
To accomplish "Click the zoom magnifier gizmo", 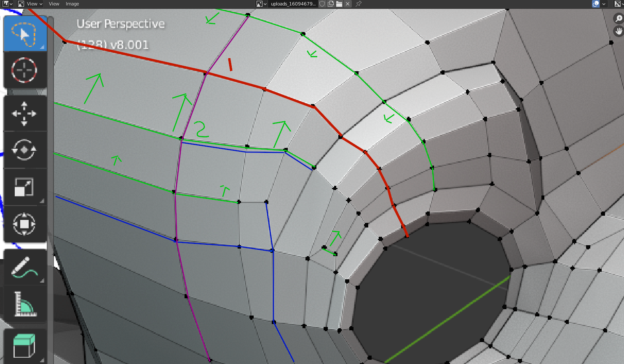I will pos(619,19).
